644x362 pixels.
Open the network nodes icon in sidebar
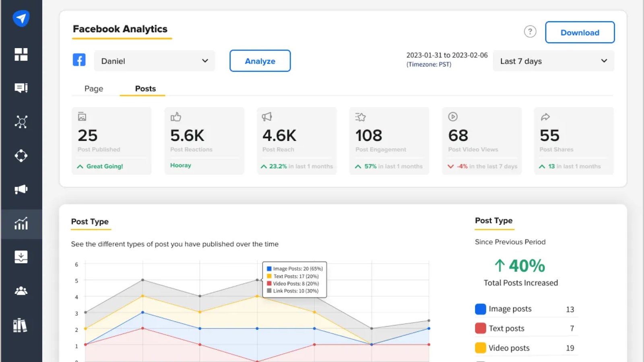pos(21,121)
